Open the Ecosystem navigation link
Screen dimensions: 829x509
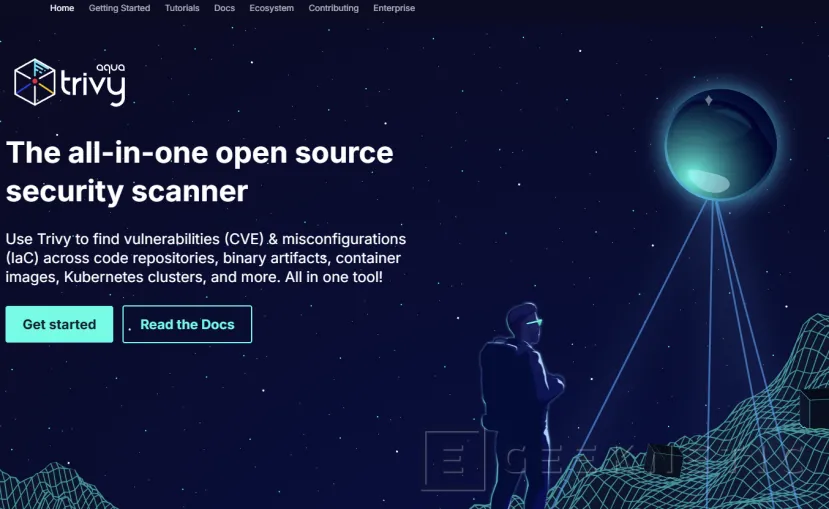(271, 8)
